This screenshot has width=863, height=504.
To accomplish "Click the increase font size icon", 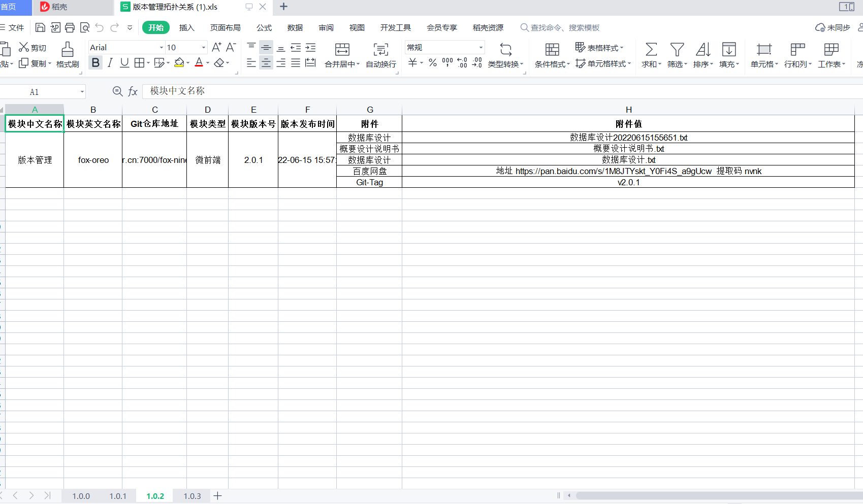I will coord(216,47).
